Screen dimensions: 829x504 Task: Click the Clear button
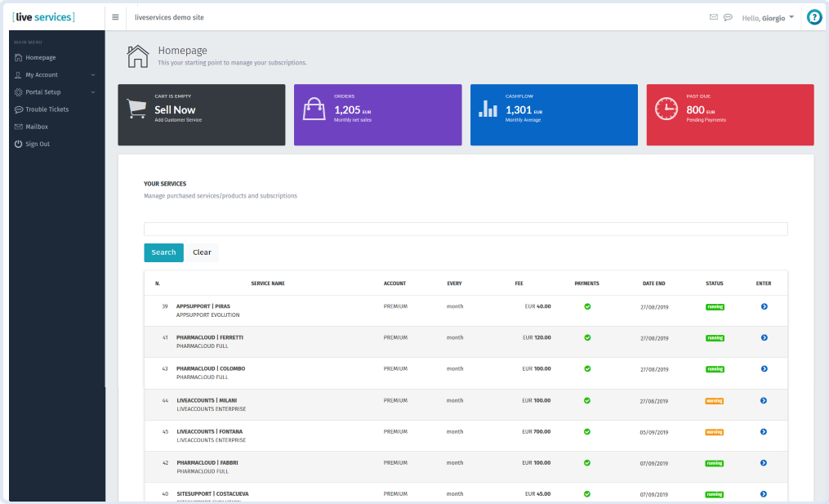202,252
